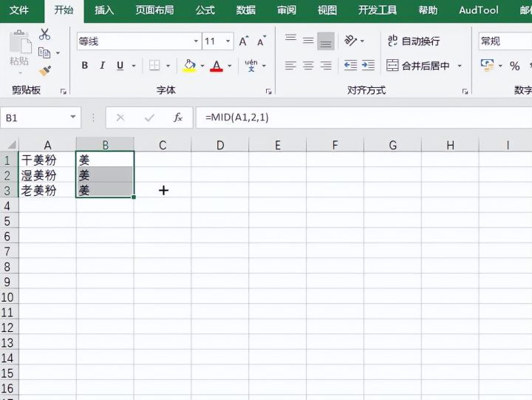The width and height of the screenshot is (532, 400).
Task: Apply red font color A
Action: pyautogui.click(x=216, y=65)
